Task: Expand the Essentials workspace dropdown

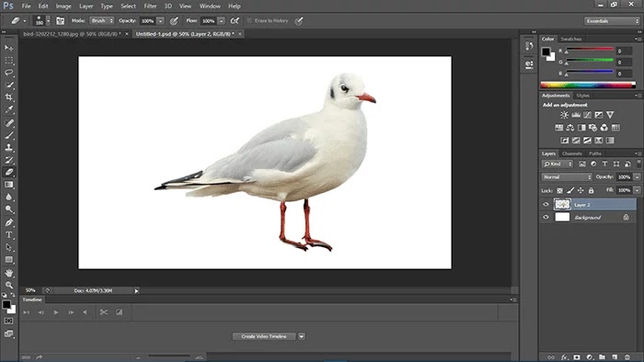Action: click(612, 21)
